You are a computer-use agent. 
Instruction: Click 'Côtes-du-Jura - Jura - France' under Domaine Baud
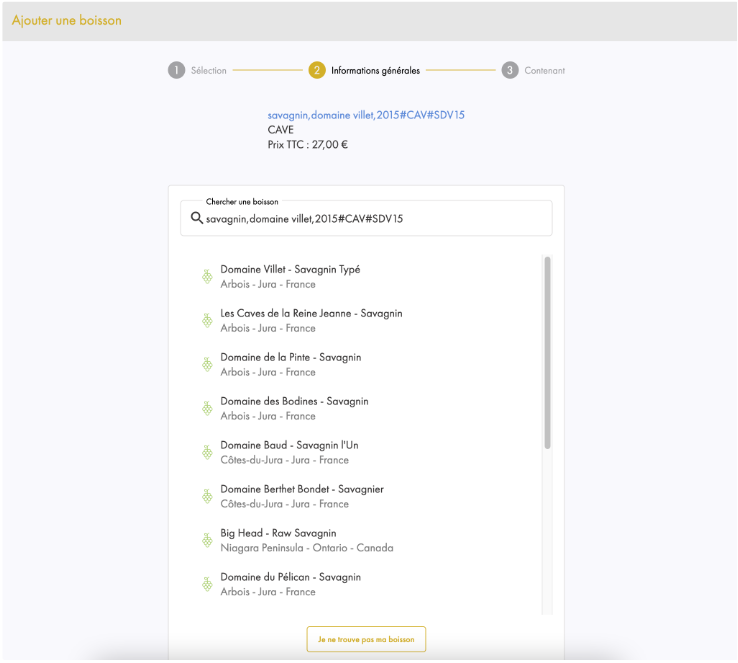tap(285, 460)
